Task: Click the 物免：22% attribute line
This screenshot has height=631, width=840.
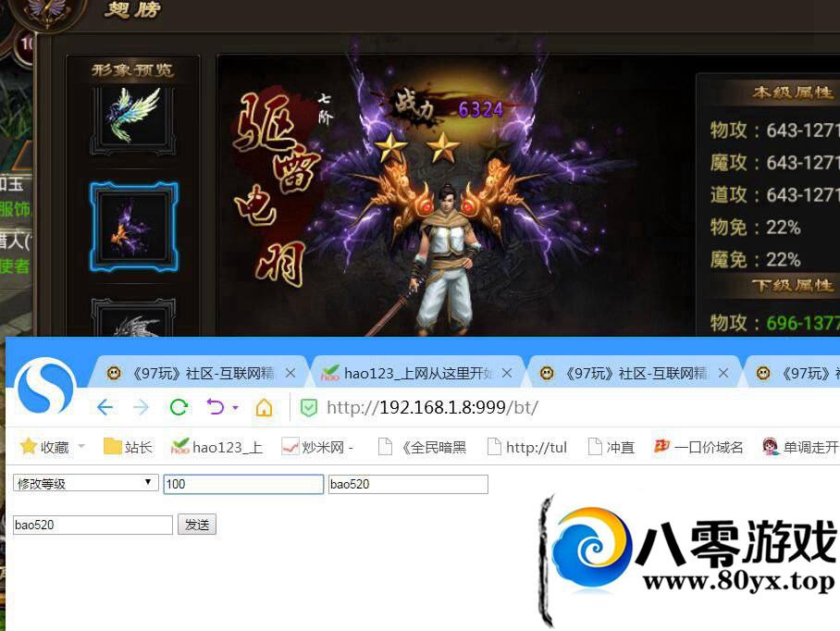Action: coord(756,228)
